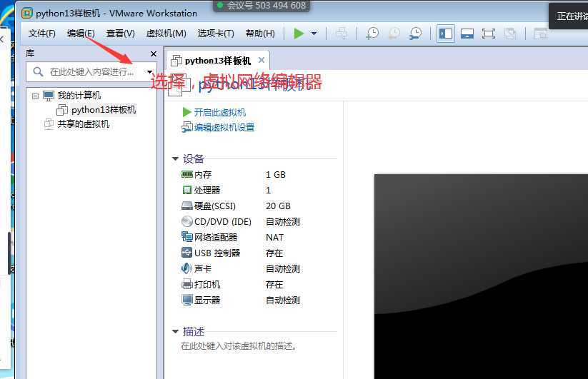
Task: Click the 20 GB disk value
Action: click(278, 206)
